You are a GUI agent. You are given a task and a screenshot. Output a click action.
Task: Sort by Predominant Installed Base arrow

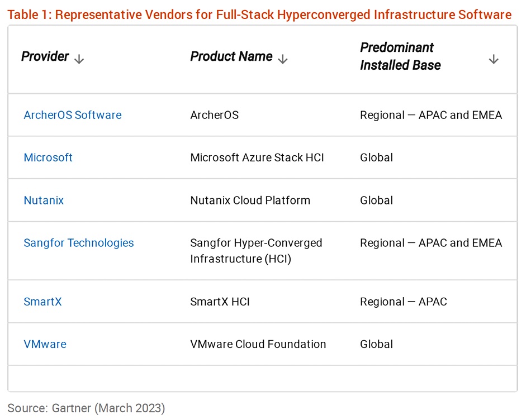pos(494,59)
